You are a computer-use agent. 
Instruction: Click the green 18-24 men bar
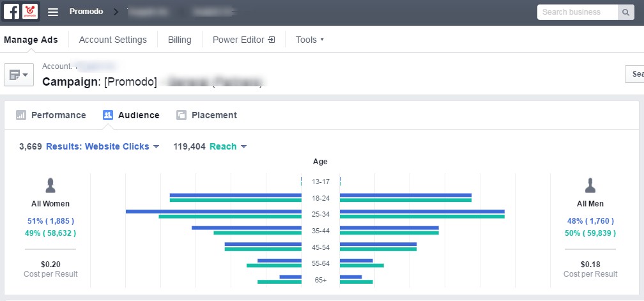click(405, 200)
